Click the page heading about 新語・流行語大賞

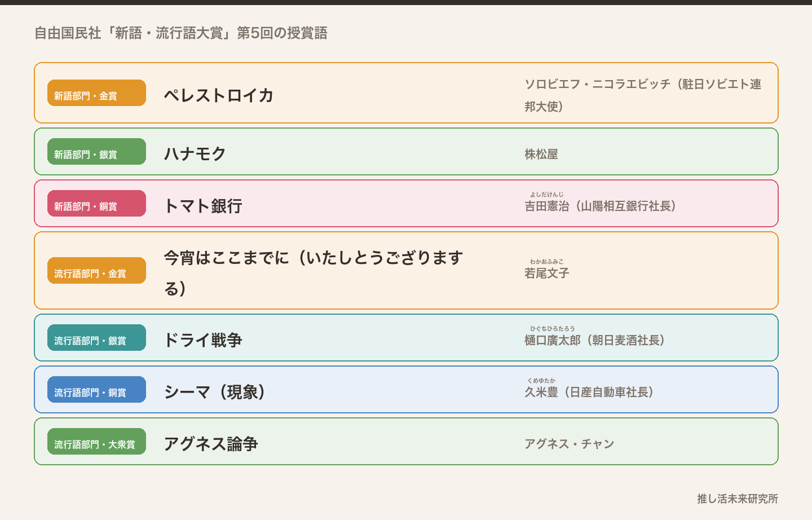181,33
